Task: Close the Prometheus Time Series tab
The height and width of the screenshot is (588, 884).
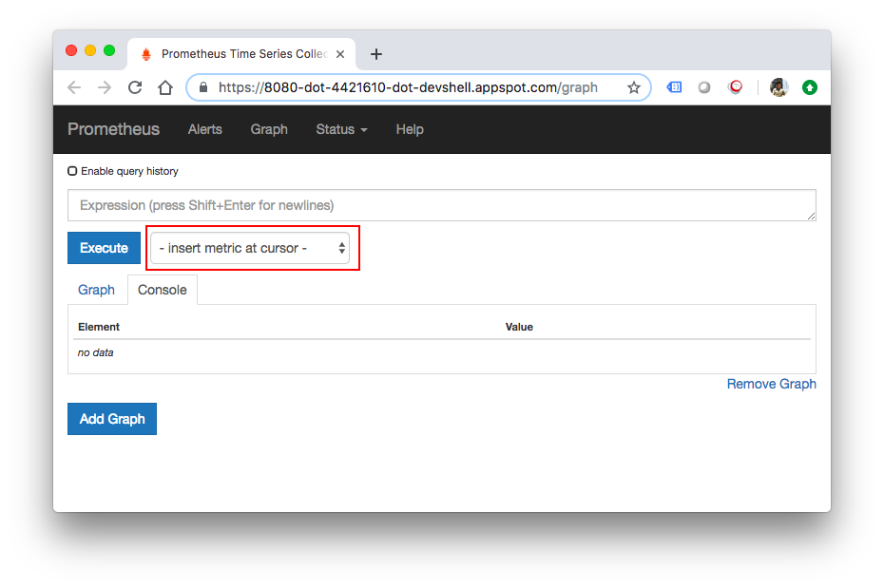Action: [340, 54]
